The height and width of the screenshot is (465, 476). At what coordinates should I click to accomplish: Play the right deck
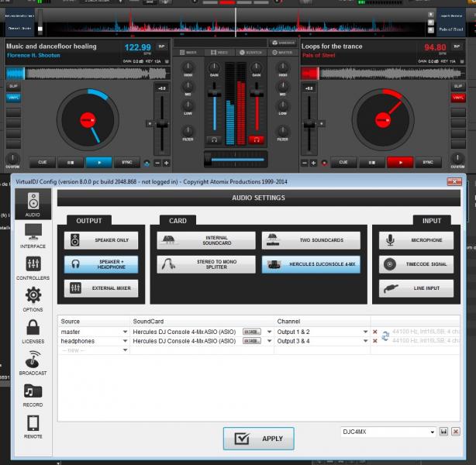(400, 163)
